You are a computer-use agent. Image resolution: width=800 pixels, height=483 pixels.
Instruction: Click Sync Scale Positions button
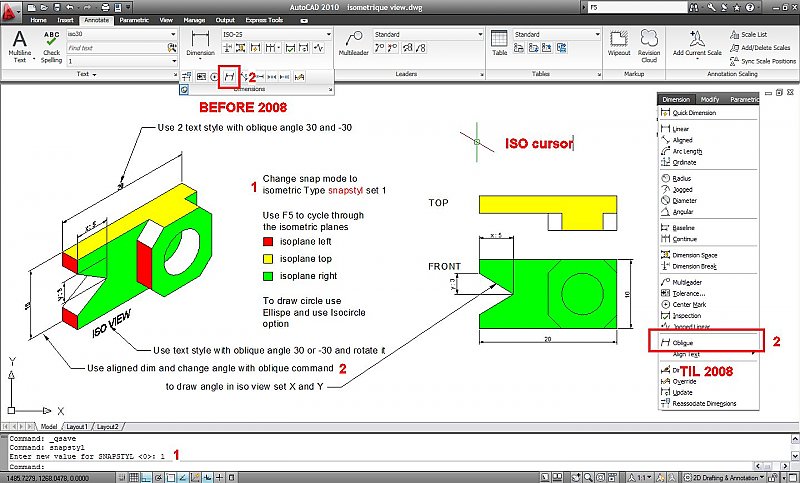pos(763,61)
